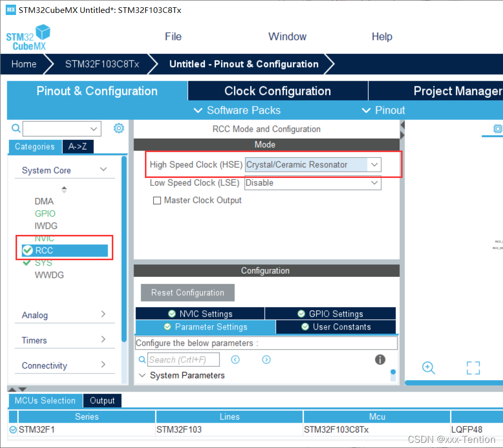This screenshot has height=448, width=503.
Task: Click the STM32CubeMX logo
Action: tap(28, 38)
